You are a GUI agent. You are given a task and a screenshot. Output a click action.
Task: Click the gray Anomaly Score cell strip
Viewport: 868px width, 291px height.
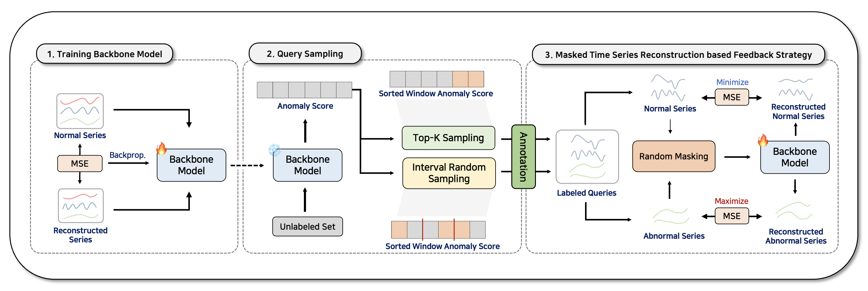(x=304, y=90)
